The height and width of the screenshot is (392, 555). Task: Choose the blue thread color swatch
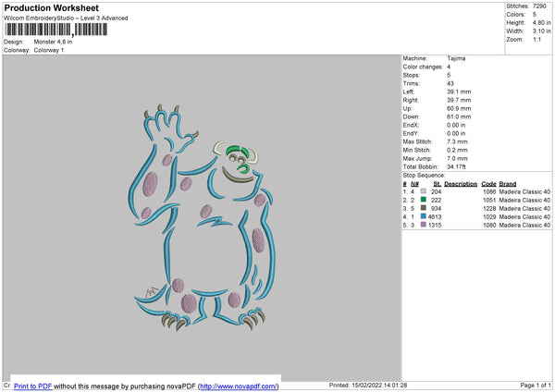coord(423,215)
